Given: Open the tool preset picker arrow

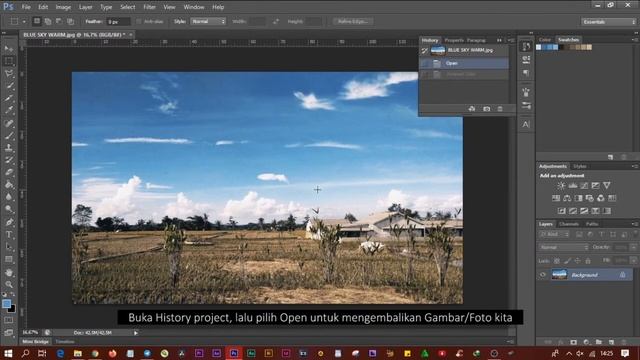Looking at the screenshot, I should coord(24,21).
